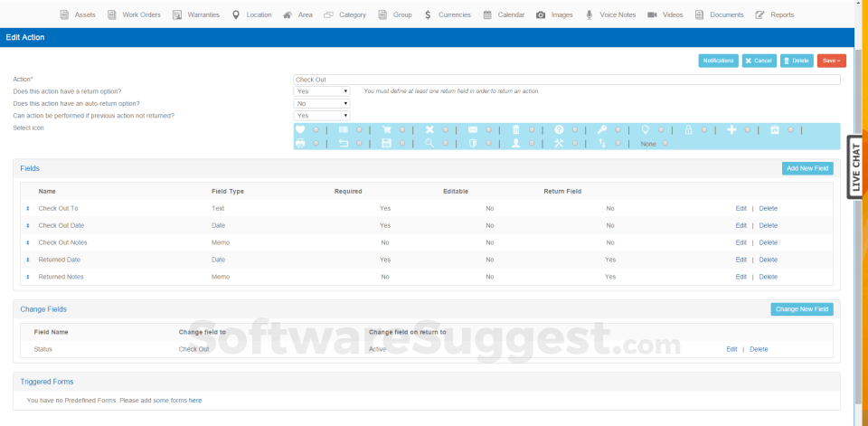Click the Notifications button

[x=719, y=61]
